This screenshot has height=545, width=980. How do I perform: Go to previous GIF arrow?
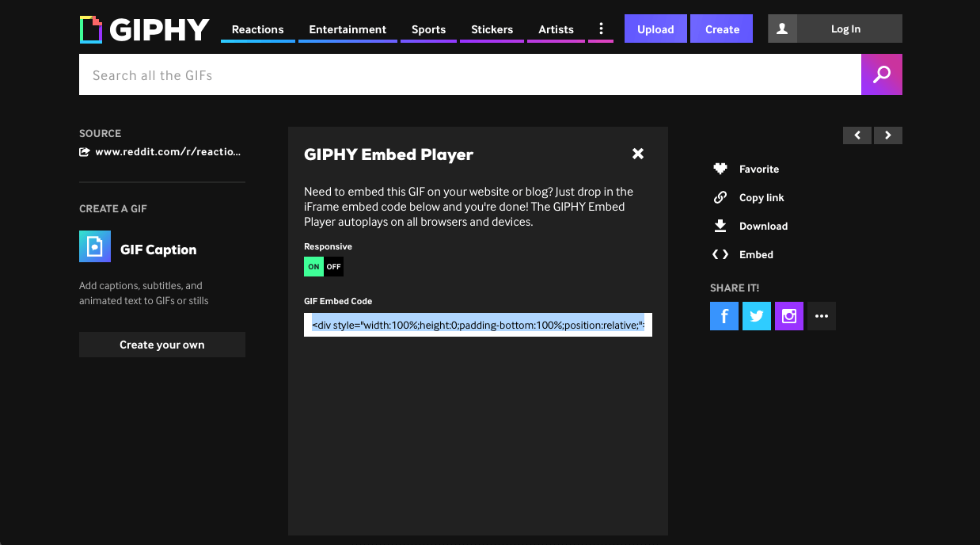(857, 135)
